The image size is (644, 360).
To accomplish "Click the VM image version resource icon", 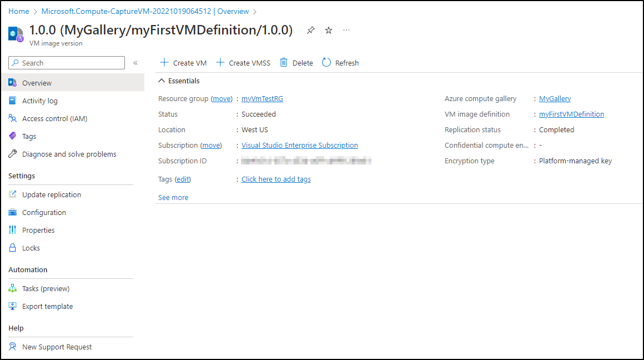I will (16, 34).
